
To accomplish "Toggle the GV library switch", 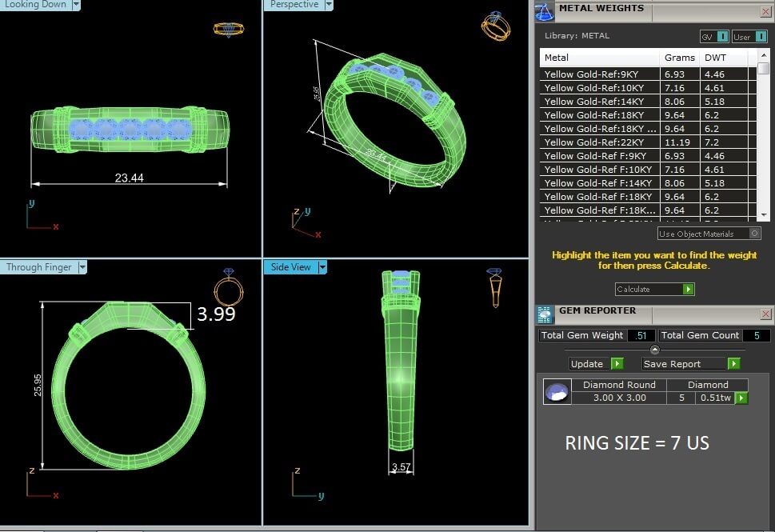I will (714, 37).
